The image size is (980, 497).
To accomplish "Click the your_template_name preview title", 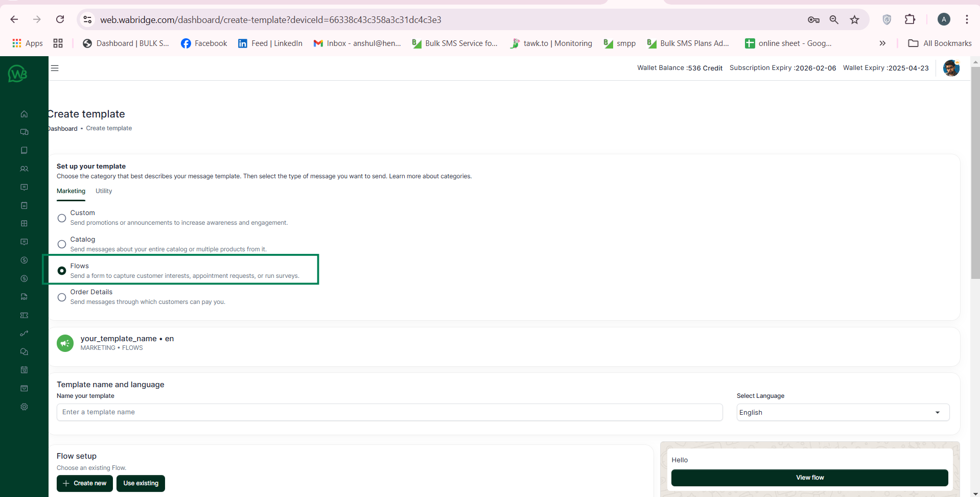I will point(127,339).
